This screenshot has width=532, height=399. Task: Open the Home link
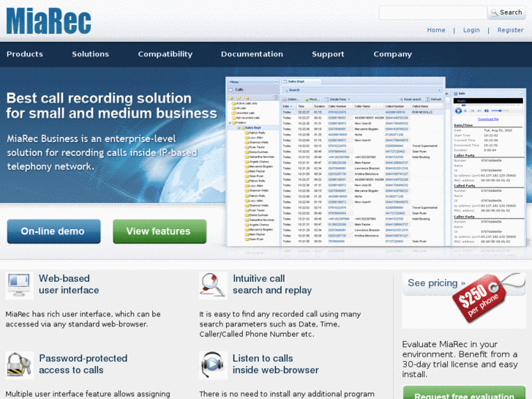pyautogui.click(x=436, y=30)
